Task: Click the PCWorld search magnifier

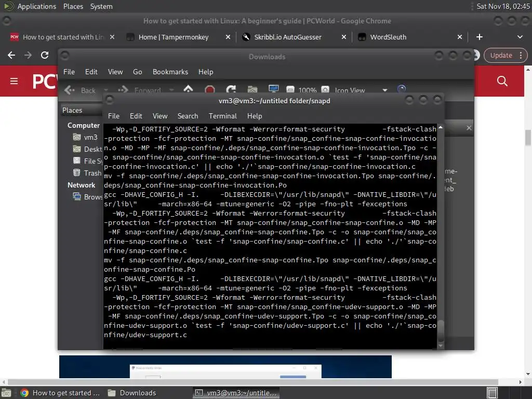Action: tap(502, 81)
